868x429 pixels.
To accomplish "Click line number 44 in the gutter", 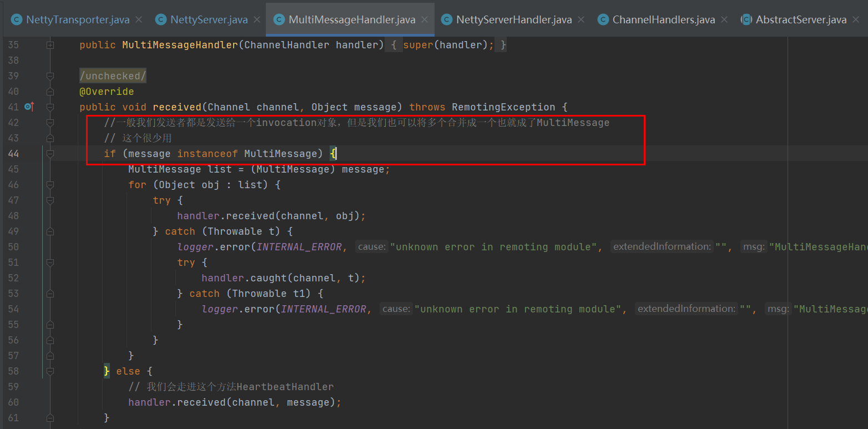I will (x=13, y=154).
